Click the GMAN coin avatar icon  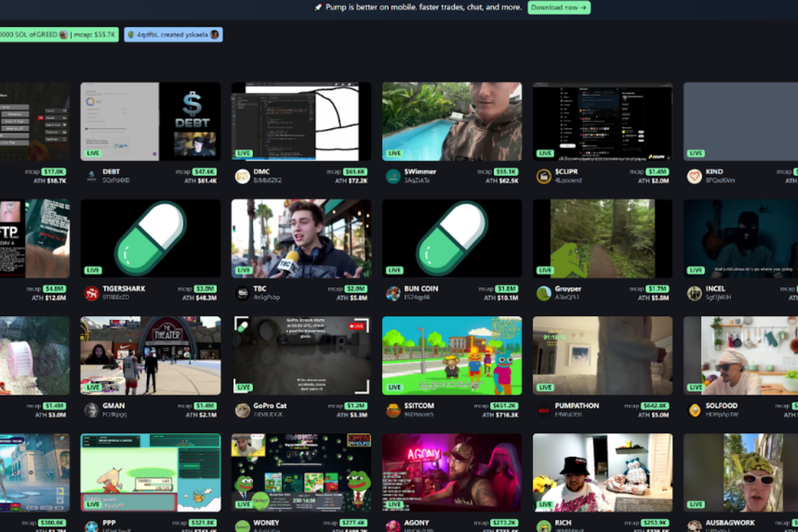coord(92,410)
